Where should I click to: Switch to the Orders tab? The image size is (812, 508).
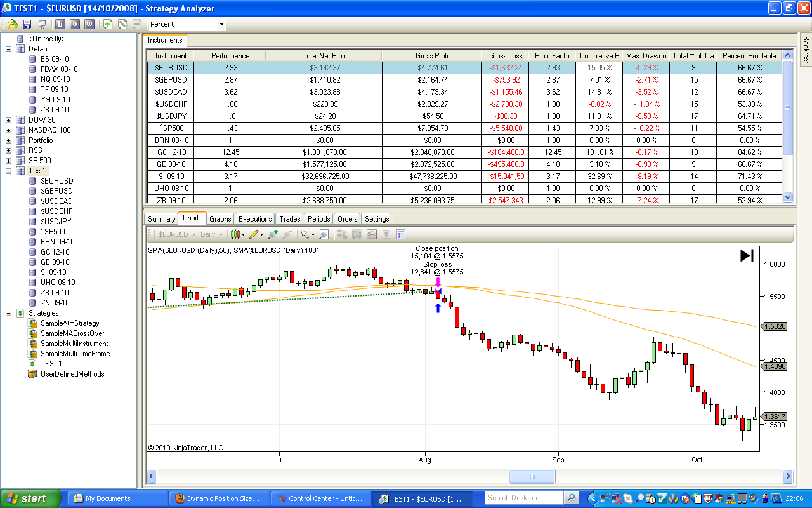(347, 219)
